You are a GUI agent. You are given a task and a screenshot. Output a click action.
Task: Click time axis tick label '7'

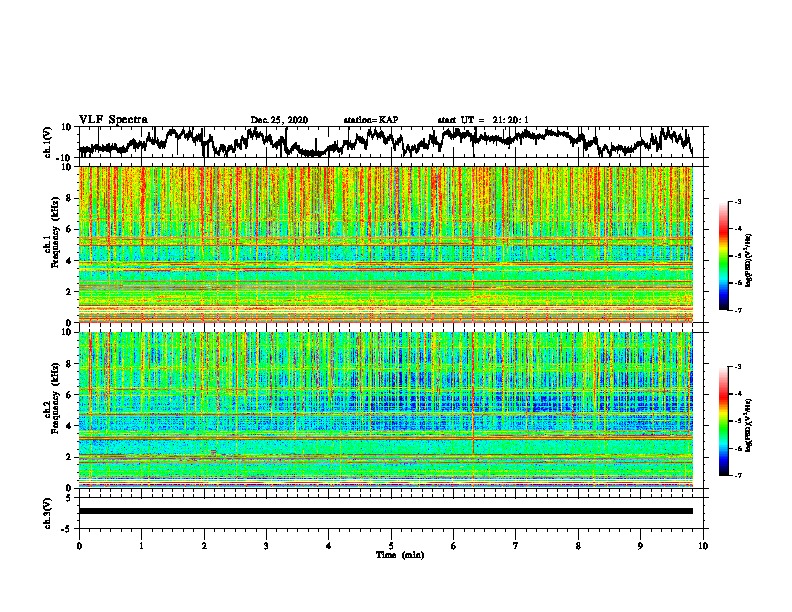[516, 546]
